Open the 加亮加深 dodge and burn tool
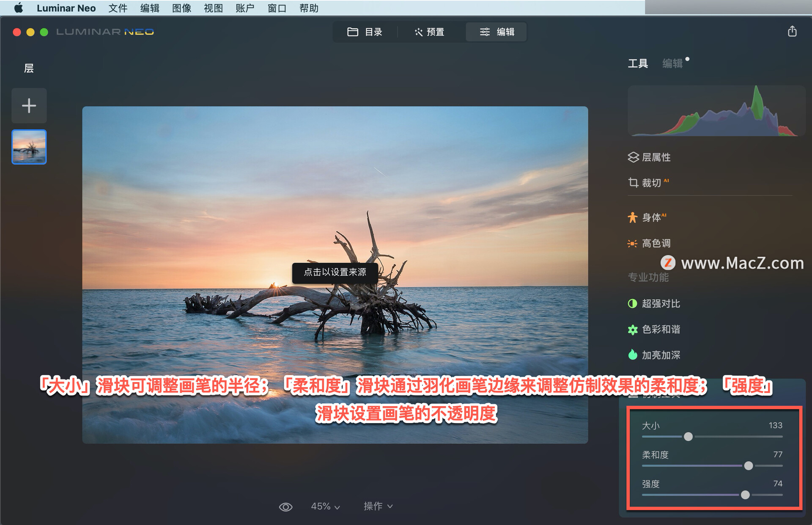 [654, 355]
